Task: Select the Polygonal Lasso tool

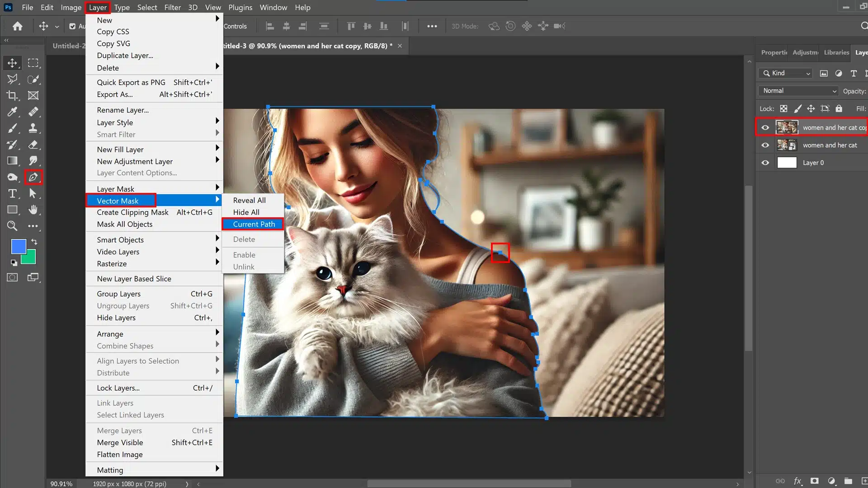Action: tap(12, 79)
